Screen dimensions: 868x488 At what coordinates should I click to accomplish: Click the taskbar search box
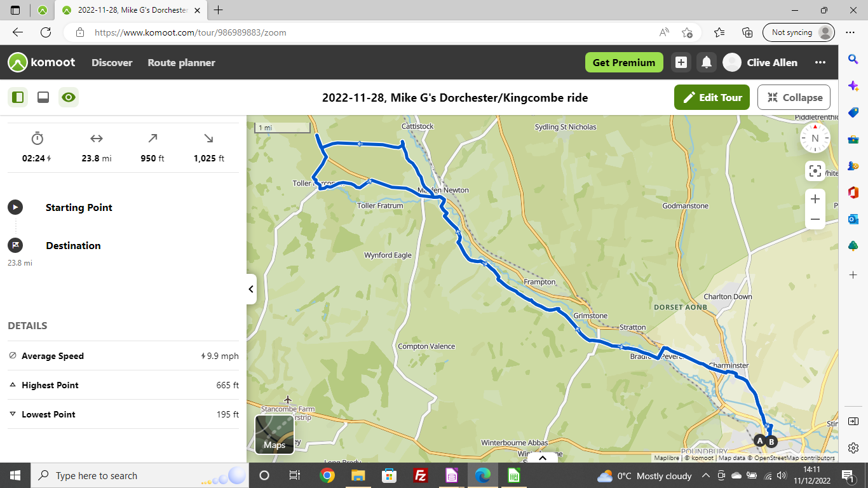pos(139,475)
